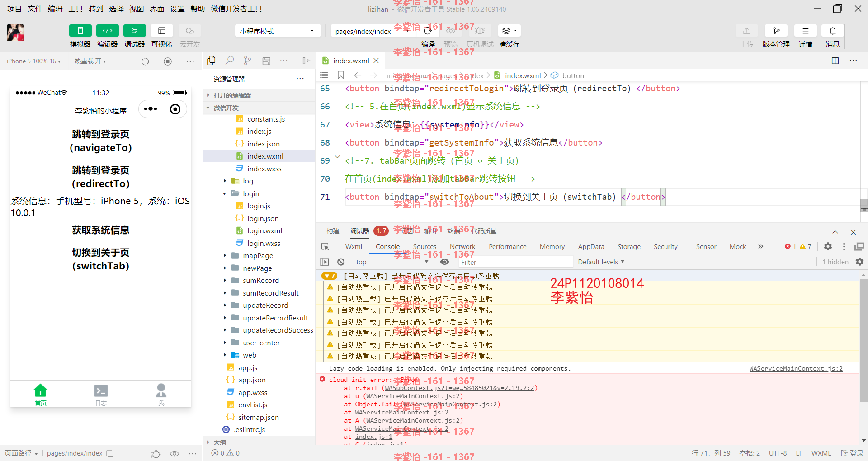Tap 获取系统信息 button in simulator

[x=101, y=230]
